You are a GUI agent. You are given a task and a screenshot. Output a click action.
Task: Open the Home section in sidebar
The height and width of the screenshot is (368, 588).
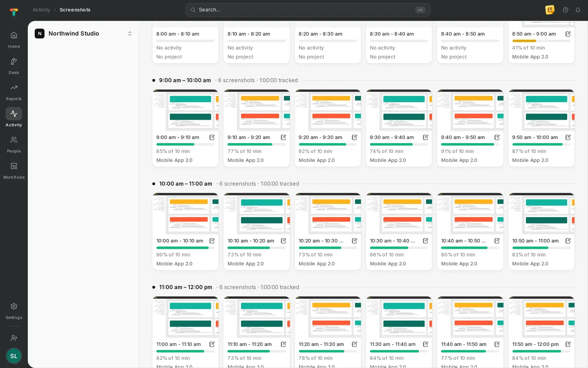click(x=14, y=40)
